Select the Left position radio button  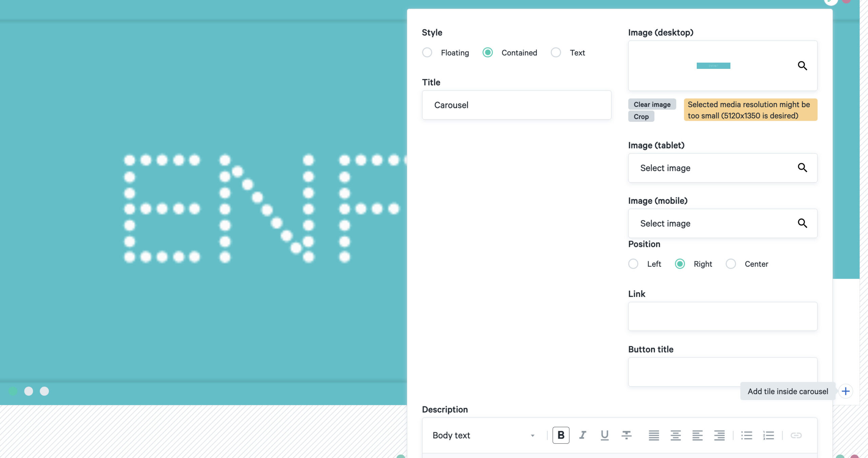click(x=633, y=264)
